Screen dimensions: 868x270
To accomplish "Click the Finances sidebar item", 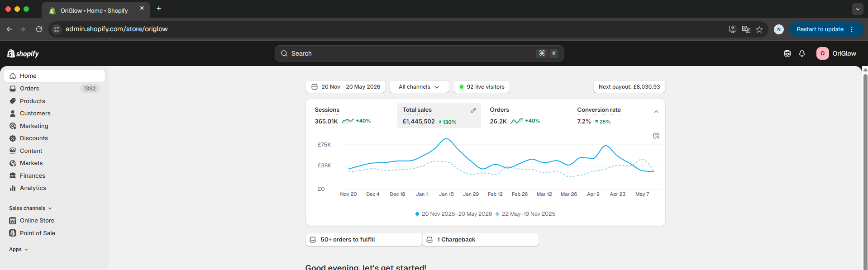I will click(54, 175).
